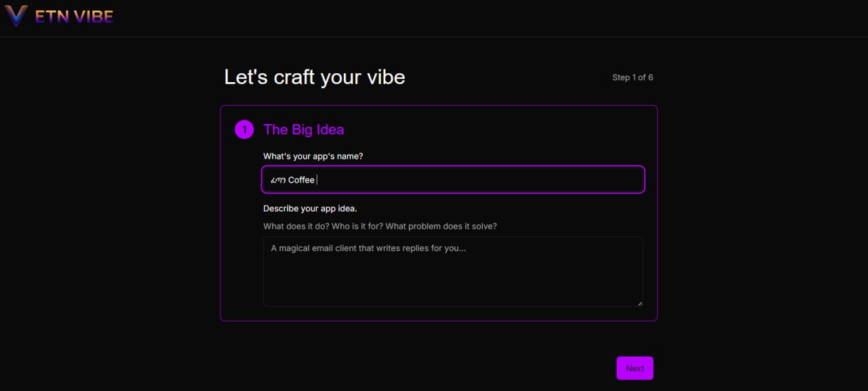
Task: Click the empty bottom area of description textarea
Action: 453,292
